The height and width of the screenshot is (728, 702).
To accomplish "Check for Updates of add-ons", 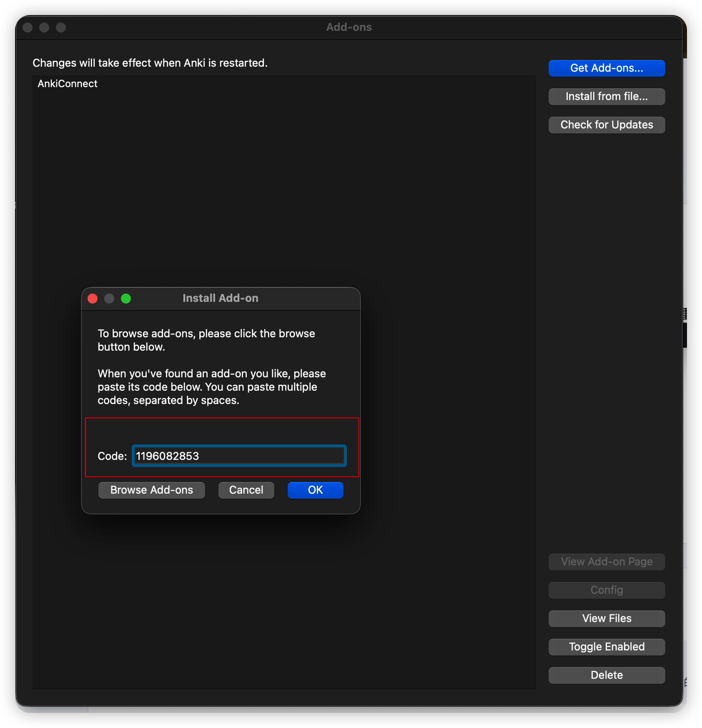I will 607,125.
